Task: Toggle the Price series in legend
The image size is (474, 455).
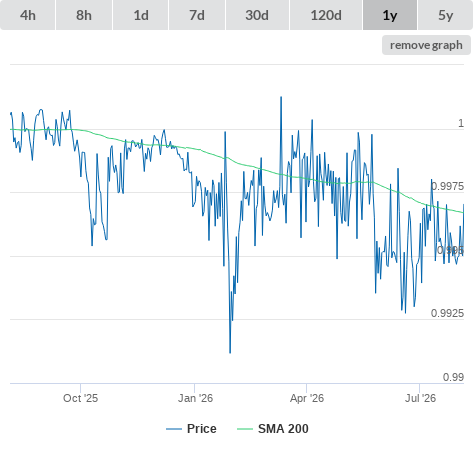Action: click(x=202, y=429)
